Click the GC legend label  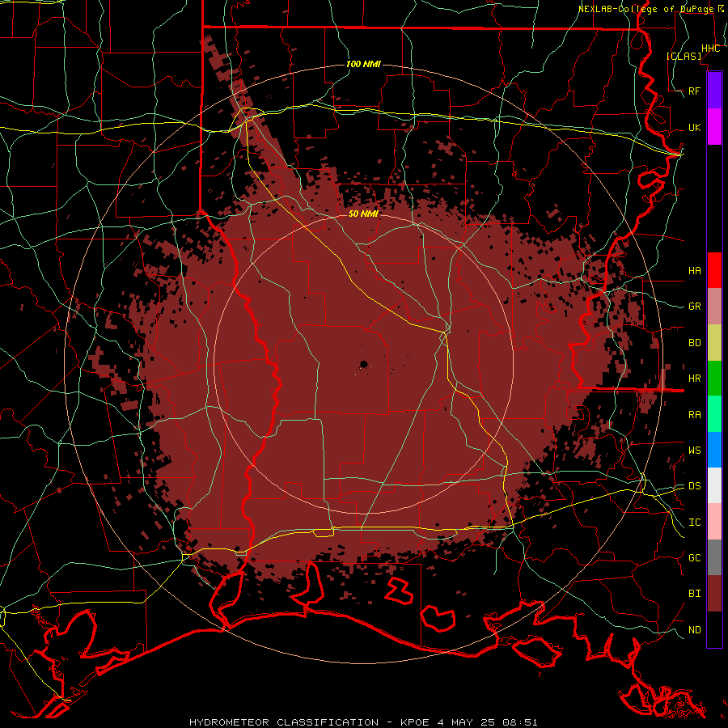coord(695,558)
